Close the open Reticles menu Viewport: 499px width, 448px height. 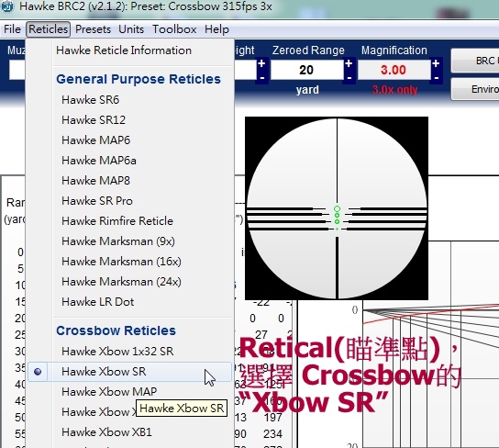[x=48, y=29]
